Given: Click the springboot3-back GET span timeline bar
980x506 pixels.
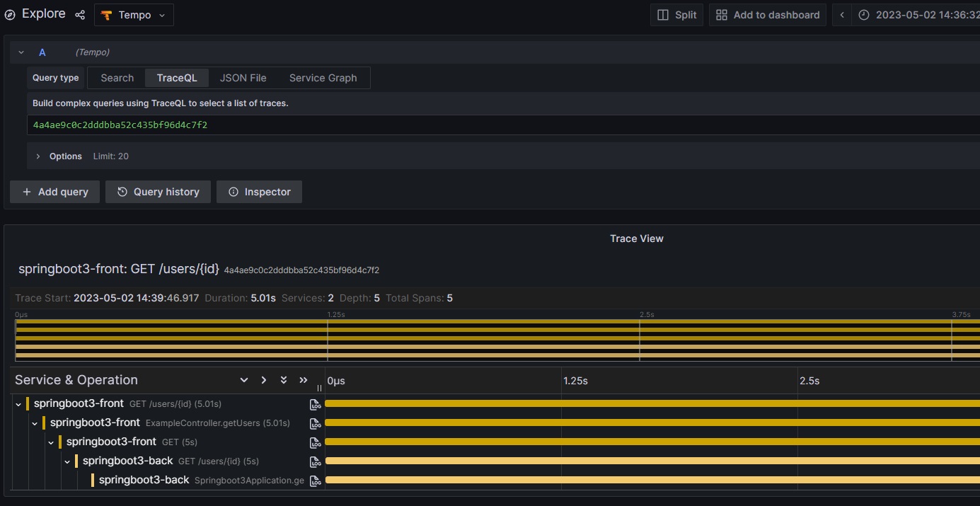Looking at the screenshot, I should pos(652,461).
